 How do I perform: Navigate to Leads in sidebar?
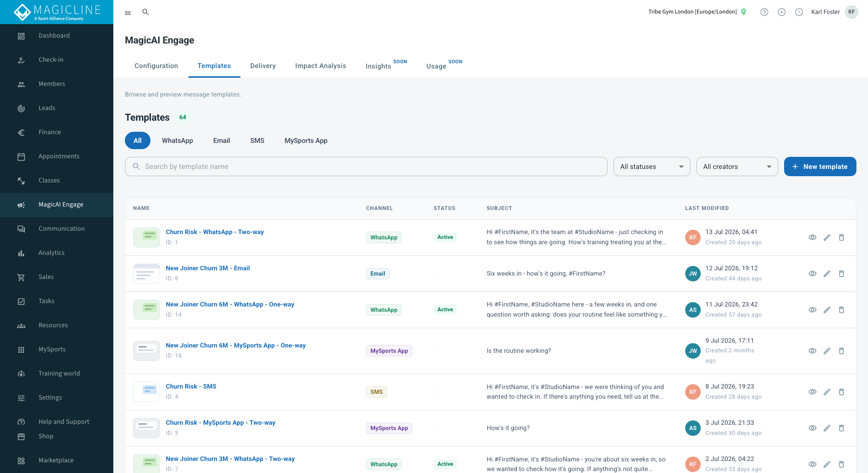coord(56,108)
